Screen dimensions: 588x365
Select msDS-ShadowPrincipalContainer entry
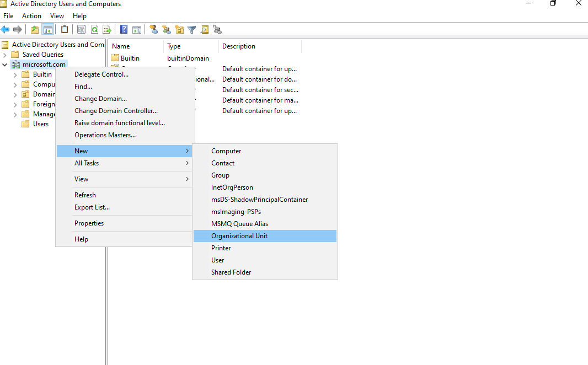265,200
